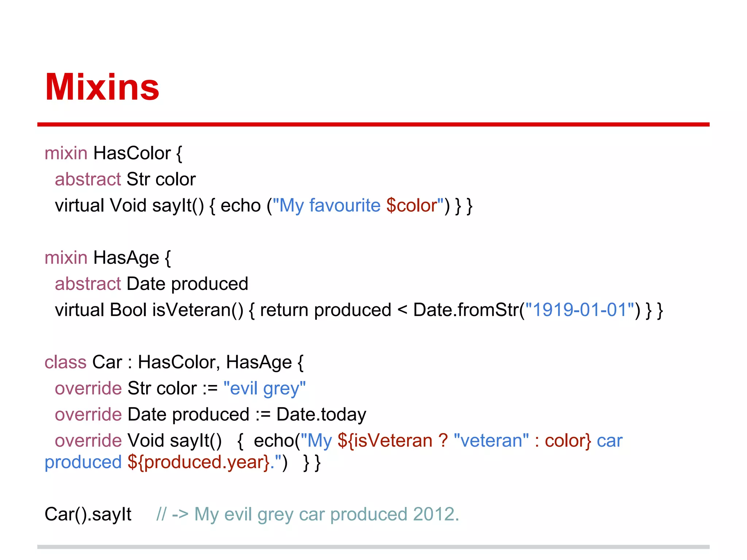Click 'virtual Void sayIt()' in HasColor mixin
747x560 pixels.
tap(129, 206)
